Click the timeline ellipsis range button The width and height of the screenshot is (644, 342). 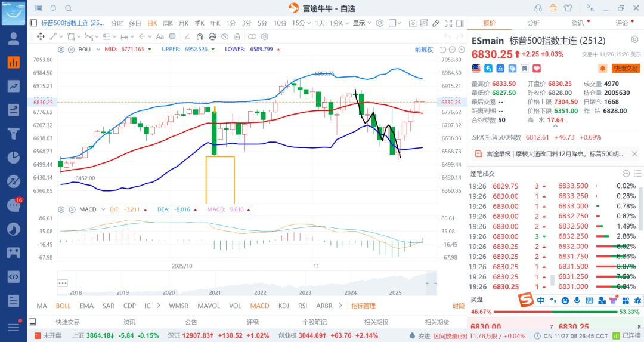click(x=63, y=284)
